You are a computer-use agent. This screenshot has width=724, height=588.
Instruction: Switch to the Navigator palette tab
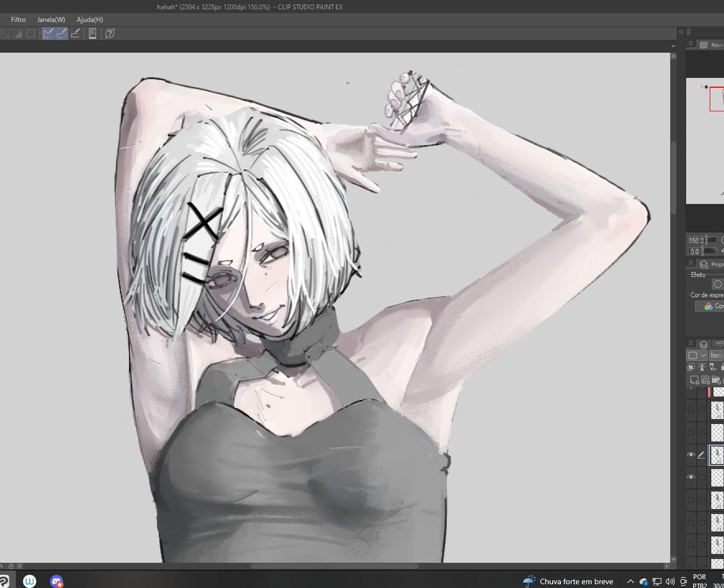click(712, 45)
